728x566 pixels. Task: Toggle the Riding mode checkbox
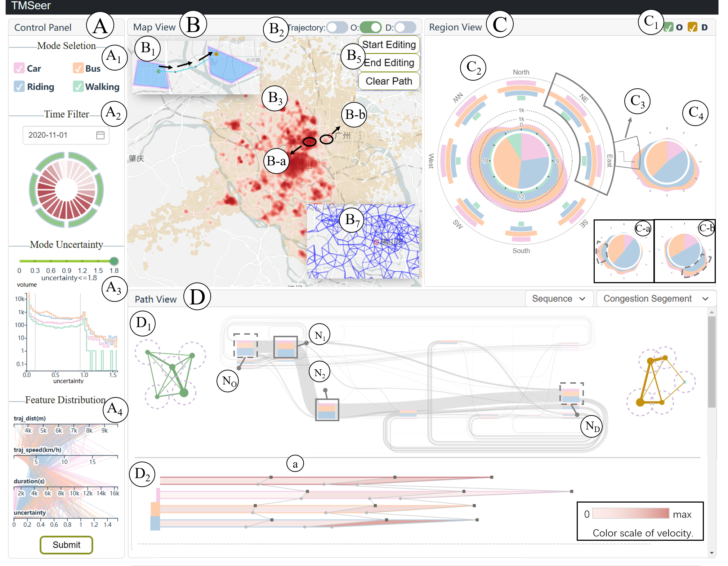tap(19, 86)
